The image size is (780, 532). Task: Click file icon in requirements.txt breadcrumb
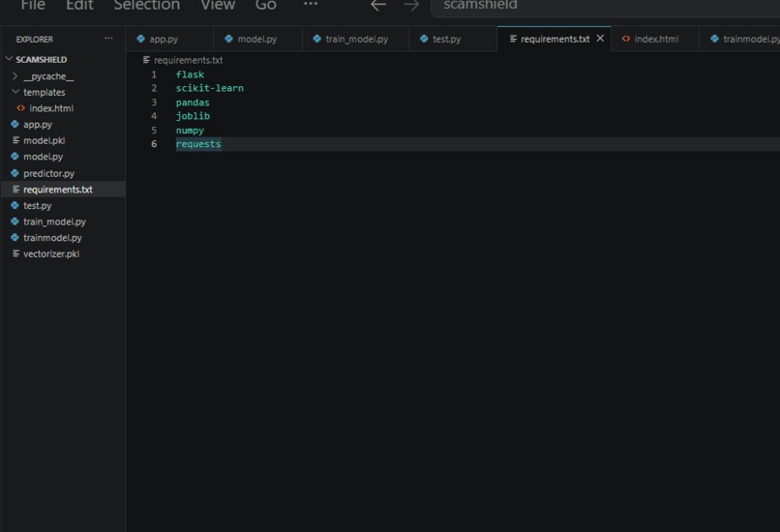(146, 60)
